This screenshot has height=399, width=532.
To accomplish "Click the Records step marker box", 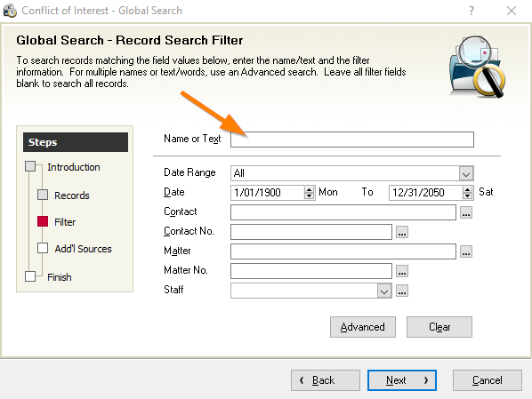I will (43, 195).
